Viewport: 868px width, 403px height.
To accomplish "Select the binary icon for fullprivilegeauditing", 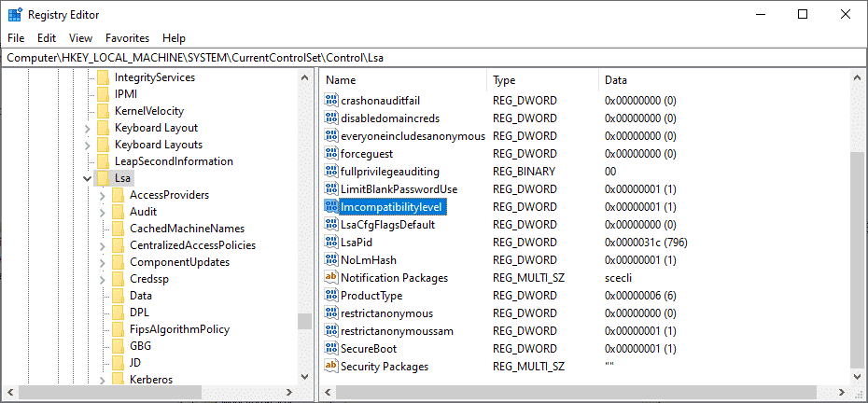I will pyautogui.click(x=331, y=172).
